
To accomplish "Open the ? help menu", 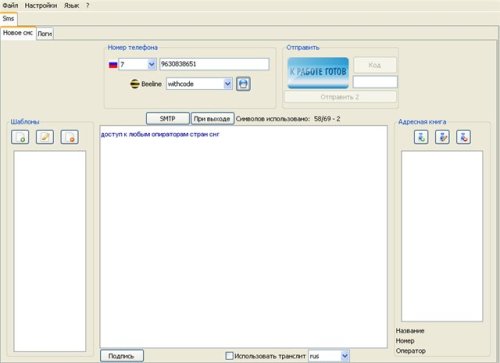I will [x=88, y=5].
